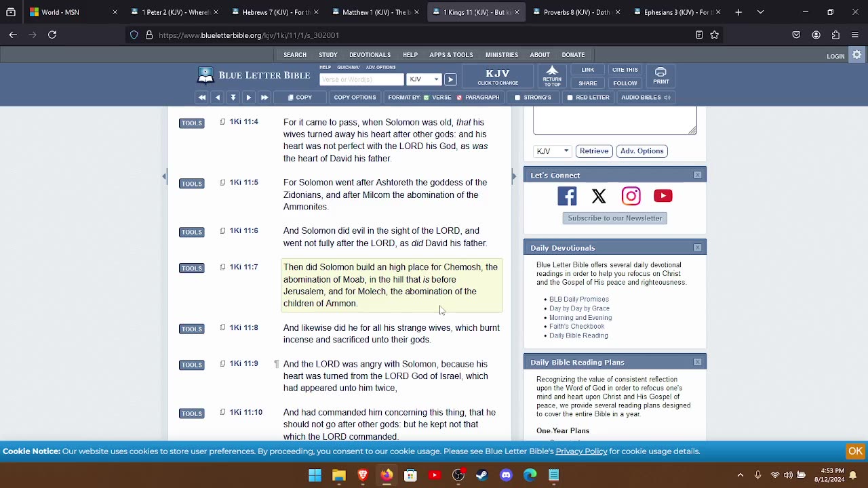Click the double down arrow navigation icon
The image size is (868, 488).
(233, 98)
